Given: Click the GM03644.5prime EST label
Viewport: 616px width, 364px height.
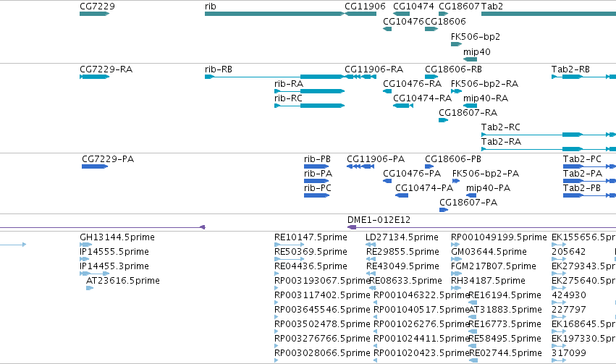Looking at the screenshot, I should (488, 252).
